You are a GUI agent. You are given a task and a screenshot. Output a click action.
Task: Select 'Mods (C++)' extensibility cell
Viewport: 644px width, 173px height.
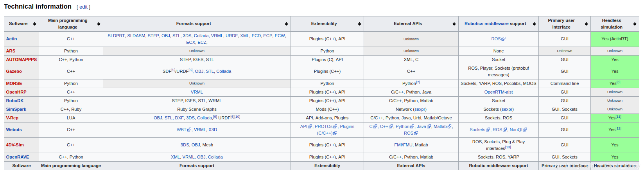[x=327, y=109]
